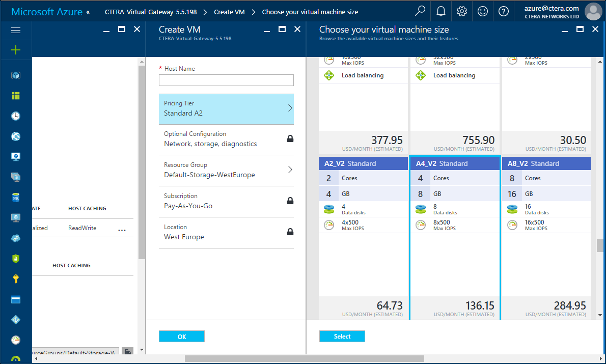Click azure@ctera.com account name
606x364 pixels.
[x=552, y=8]
